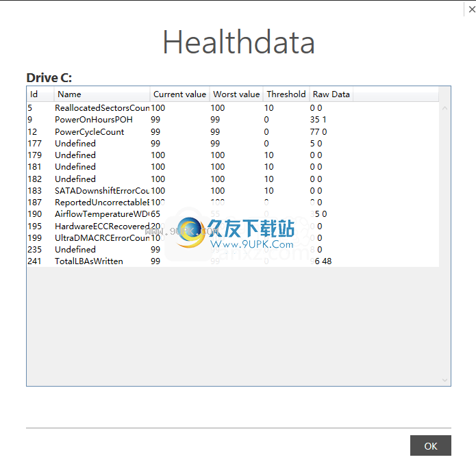This screenshot has height=466, width=476.
Task: Click the Drive C: heading
Action: [49, 78]
